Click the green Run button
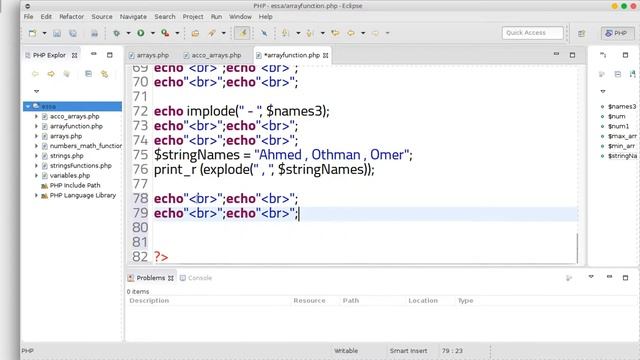The image size is (640, 360). coord(141,33)
